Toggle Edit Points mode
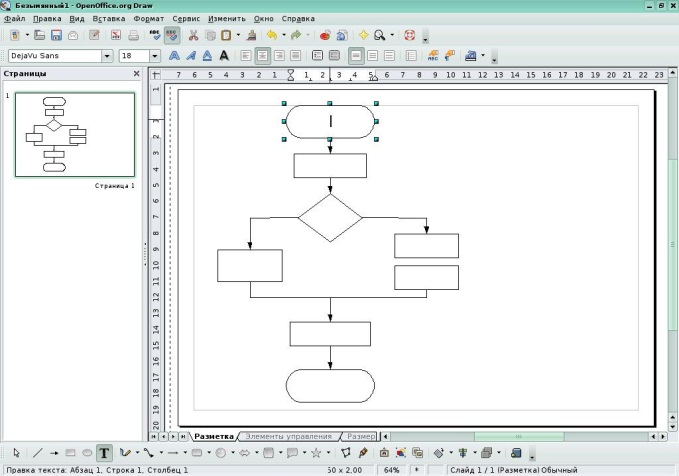The height and width of the screenshot is (476, 679). [x=346, y=453]
